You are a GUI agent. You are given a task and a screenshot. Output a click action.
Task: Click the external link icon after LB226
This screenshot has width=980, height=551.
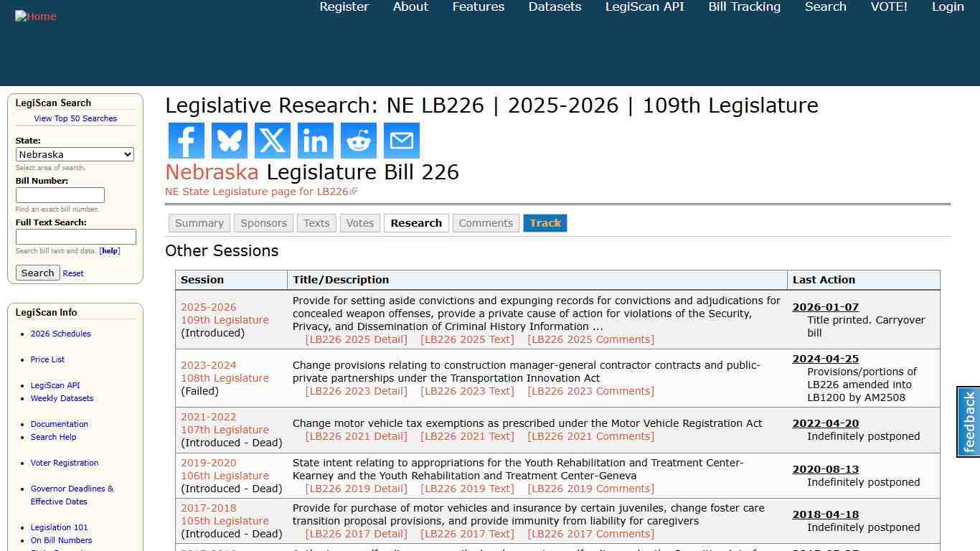coord(354,191)
